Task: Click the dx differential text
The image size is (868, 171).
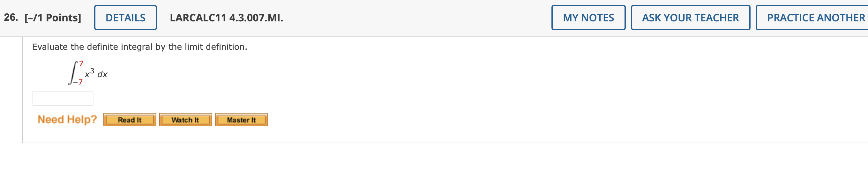Action: click(x=102, y=74)
